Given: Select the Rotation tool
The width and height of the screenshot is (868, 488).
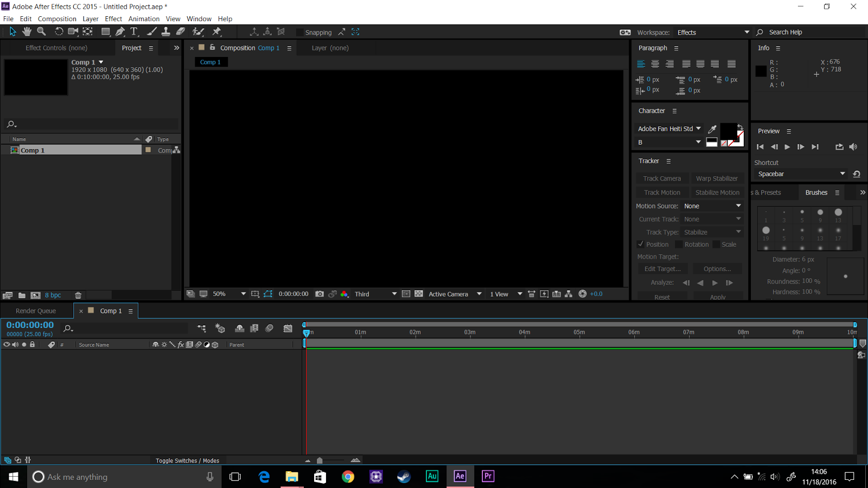Looking at the screenshot, I should 59,32.
